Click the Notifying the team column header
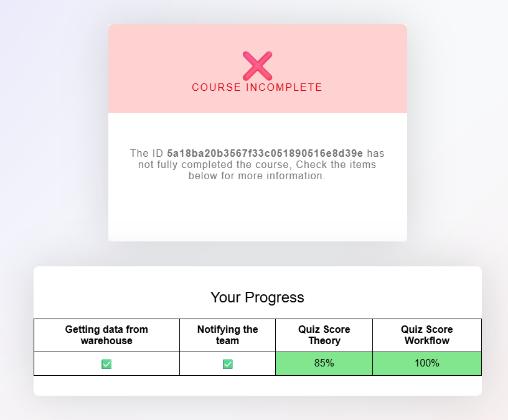 point(227,335)
